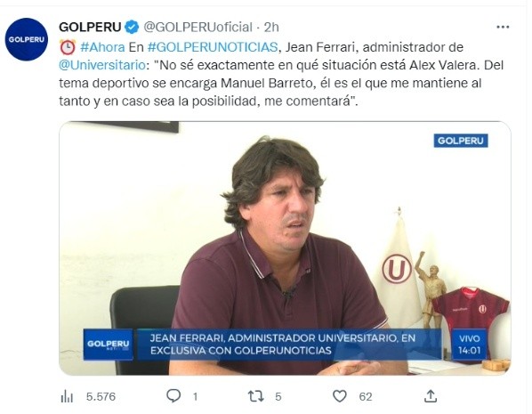Click the alarm clock emoji
The height and width of the screenshot is (414, 532).
[x=68, y=47]
